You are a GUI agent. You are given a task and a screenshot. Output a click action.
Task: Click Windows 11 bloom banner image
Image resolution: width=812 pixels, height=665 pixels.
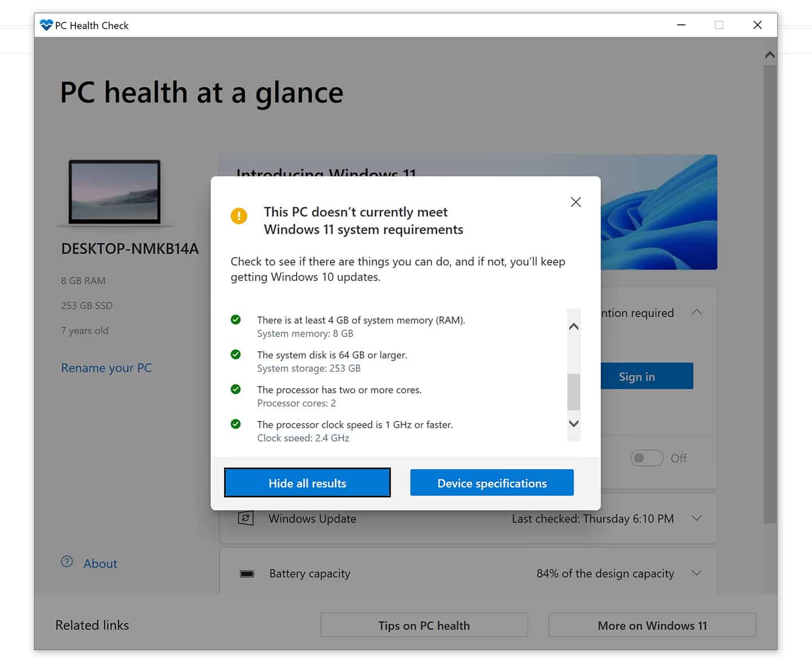coord(659,212)
